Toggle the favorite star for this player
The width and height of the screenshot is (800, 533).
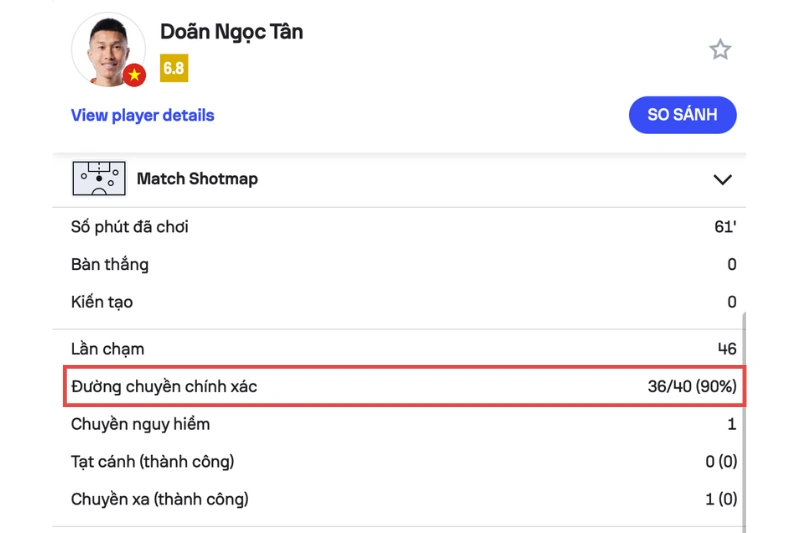click(720, 50)
